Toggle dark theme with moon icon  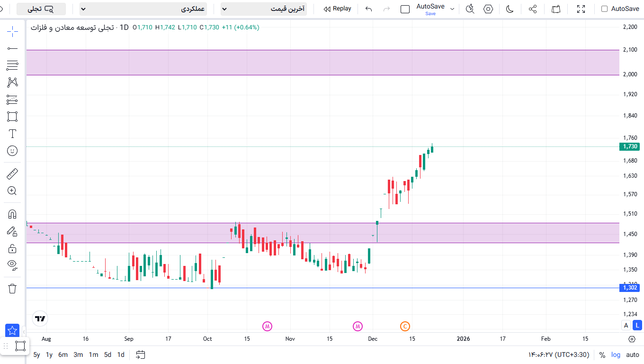click(510, 9)
